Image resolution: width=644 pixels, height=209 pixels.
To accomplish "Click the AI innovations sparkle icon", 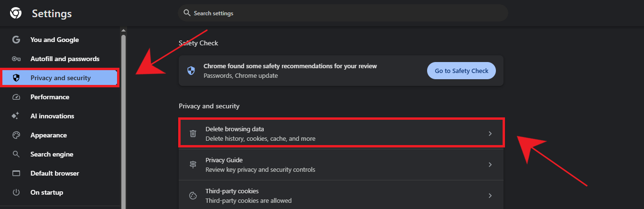I will pyautogui.click(x=16, y=116).
